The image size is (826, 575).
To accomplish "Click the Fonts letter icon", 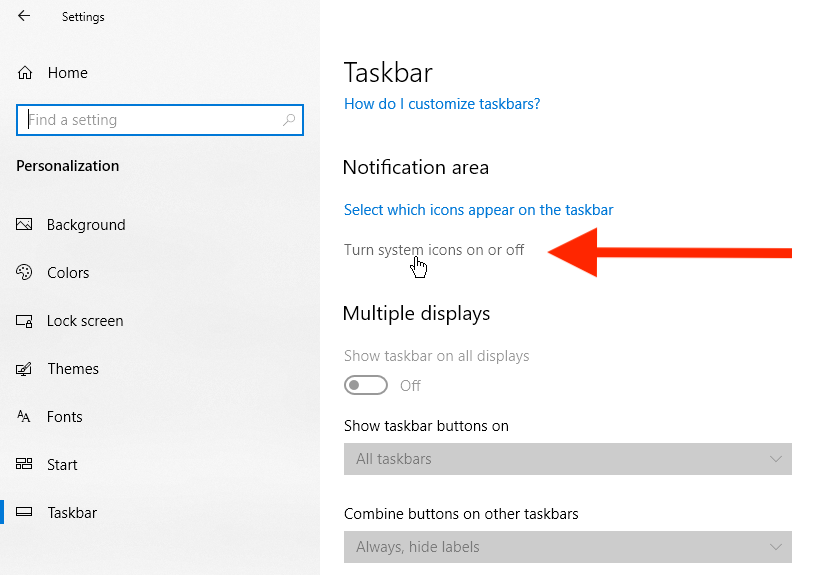I will pos(24,417).
